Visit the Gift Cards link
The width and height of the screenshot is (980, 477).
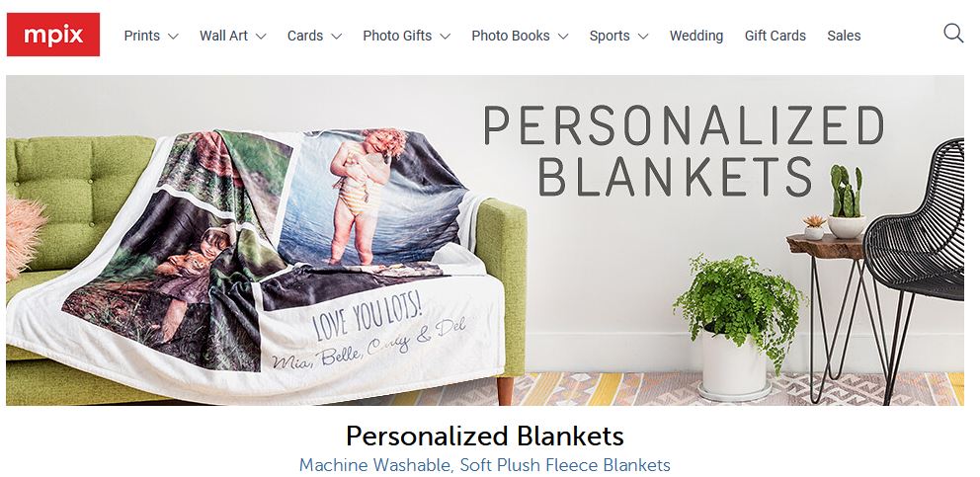coord(775,36)
